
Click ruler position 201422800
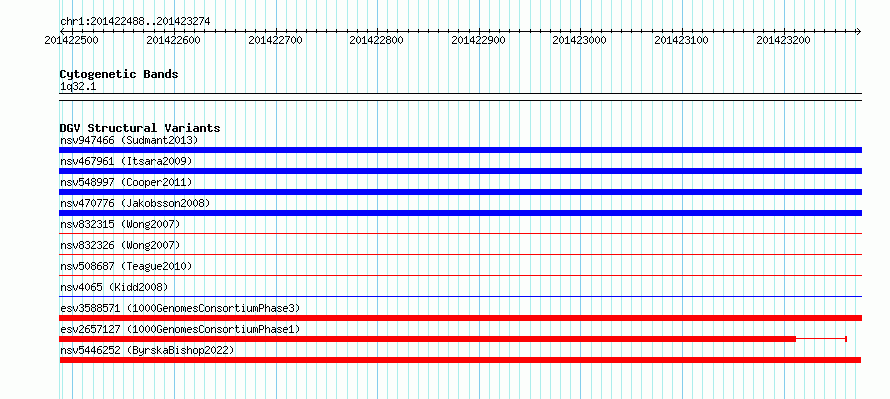pos(376,40)
